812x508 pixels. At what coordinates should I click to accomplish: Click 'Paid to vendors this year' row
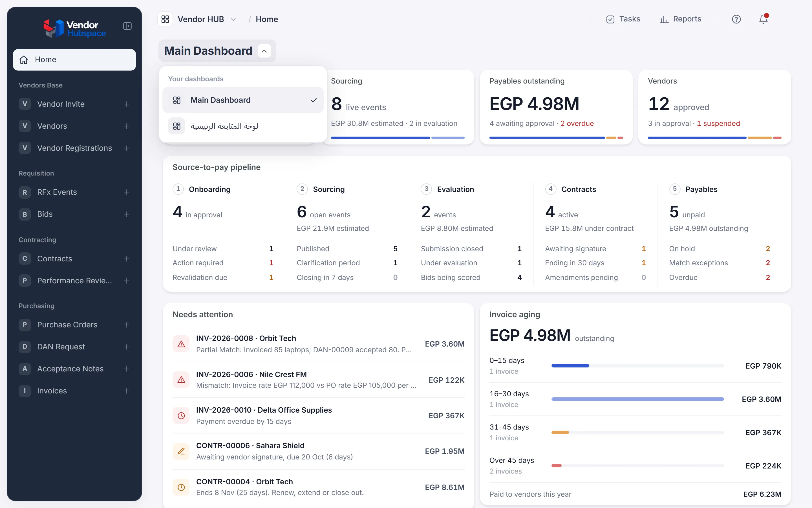click(x=635, y=494)
